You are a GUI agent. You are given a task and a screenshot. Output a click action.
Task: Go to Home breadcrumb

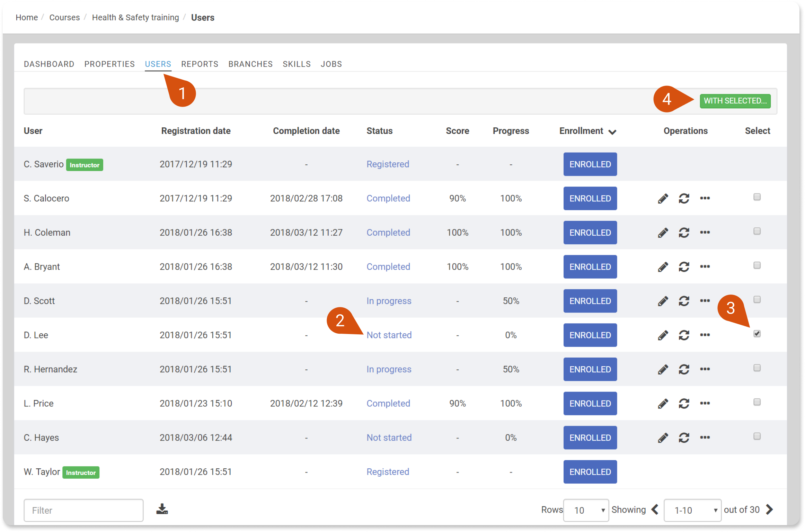(x=27, y=17)
